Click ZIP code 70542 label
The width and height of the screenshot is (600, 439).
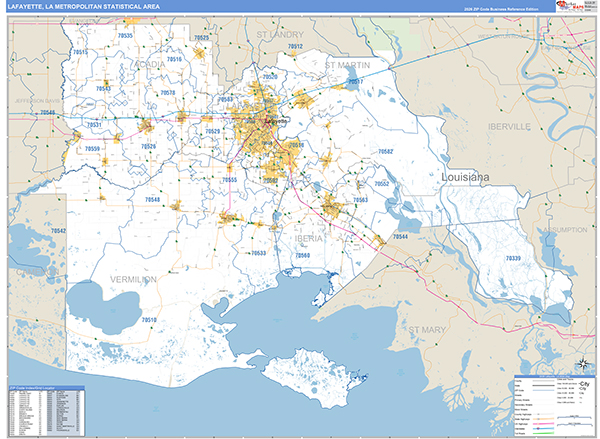(x=57, y=231)
